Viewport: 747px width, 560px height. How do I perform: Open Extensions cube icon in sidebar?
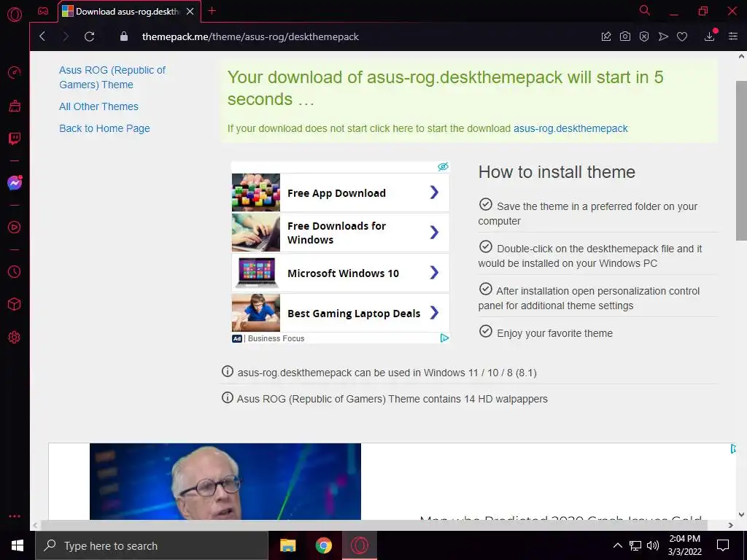pyautogui.click(x=15, y=304)
